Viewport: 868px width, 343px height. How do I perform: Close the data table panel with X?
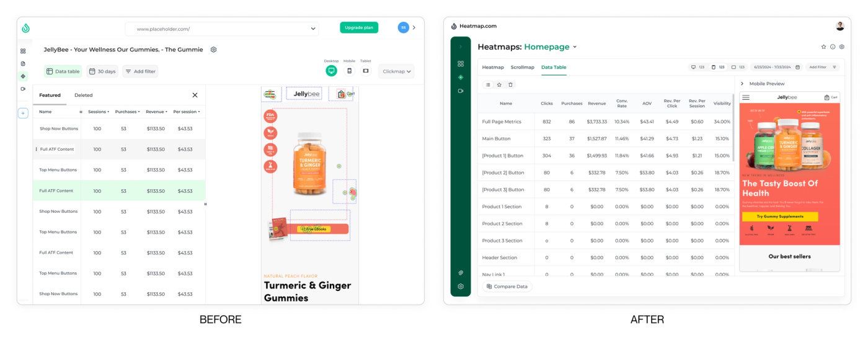coord(195,95)
